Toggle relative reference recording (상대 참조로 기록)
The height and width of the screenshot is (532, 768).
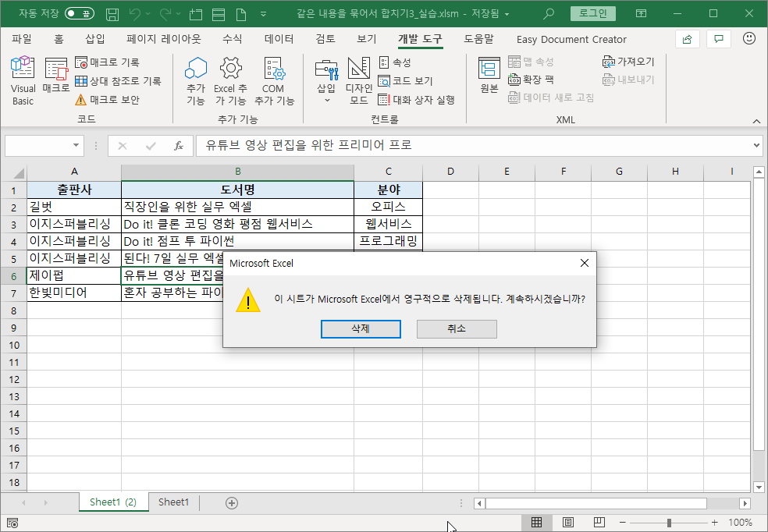[118, 81]
